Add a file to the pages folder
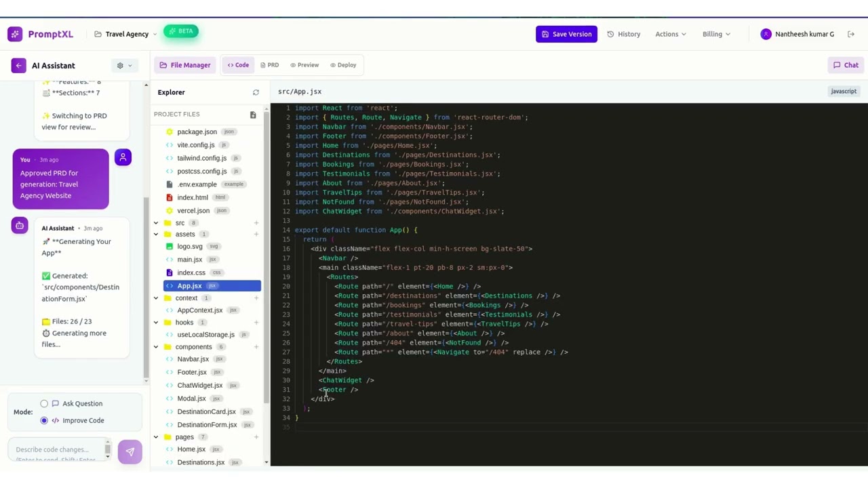Image resolution: width=868 pixels, height=488 pixels. tap(256, 437)
